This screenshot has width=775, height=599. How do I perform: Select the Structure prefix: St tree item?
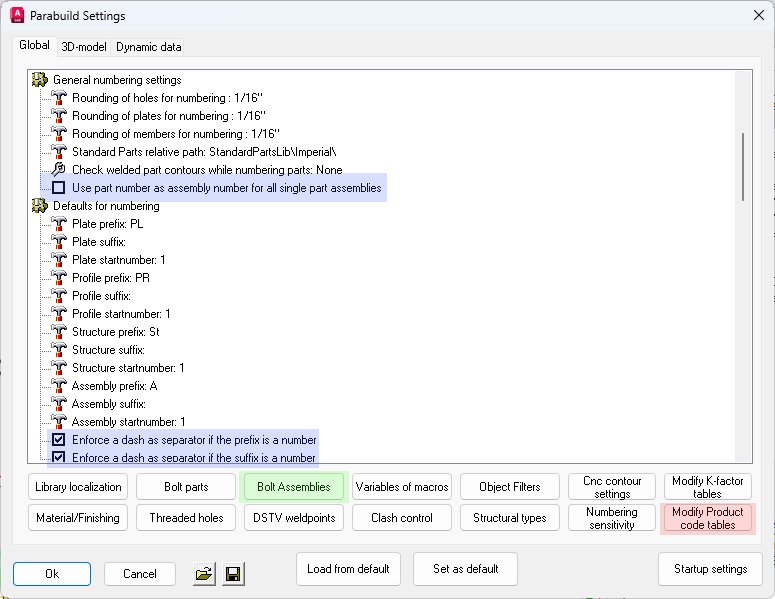[x=115, y=332]
